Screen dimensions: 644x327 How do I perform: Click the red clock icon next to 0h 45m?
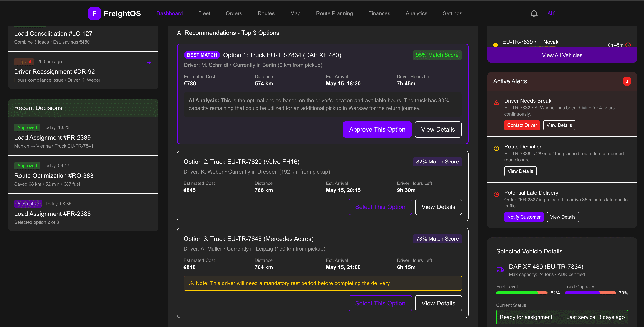[x=628, y=45]
